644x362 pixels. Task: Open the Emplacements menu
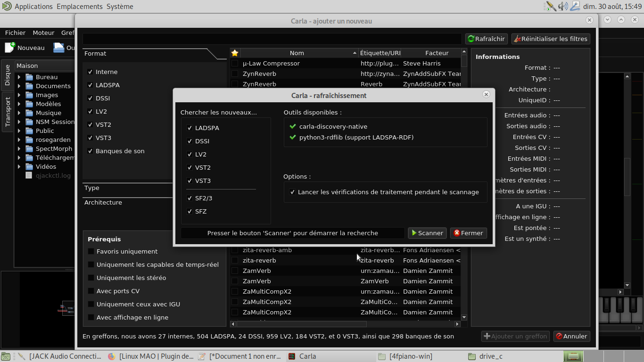pyautogui.click(x=80, y=7)
